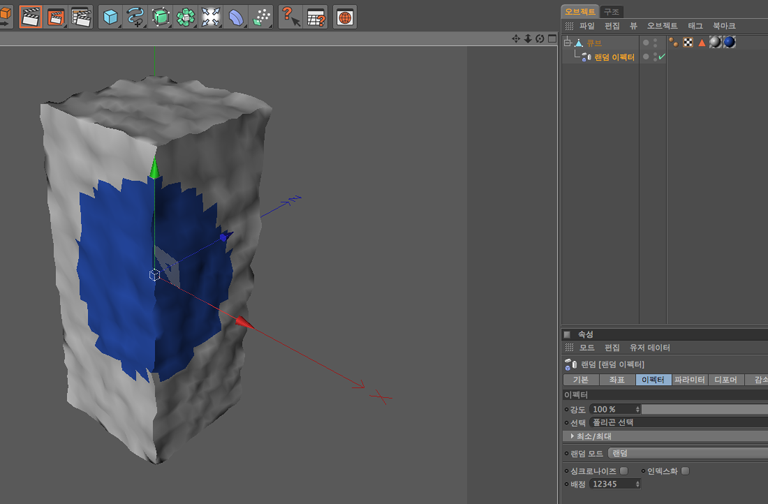Open the Render Settings clapperboard icon
This screenshot has width=768, height=504.
pos(81,17)
